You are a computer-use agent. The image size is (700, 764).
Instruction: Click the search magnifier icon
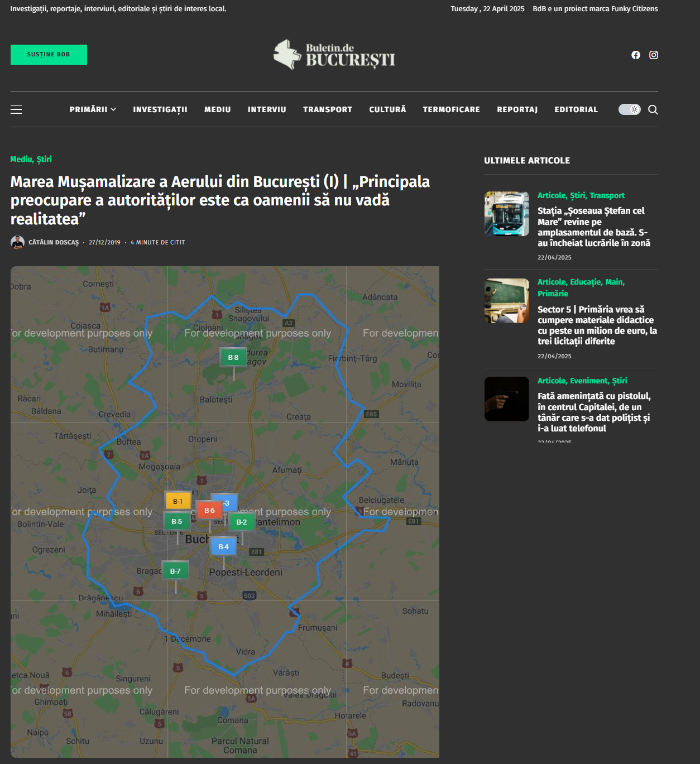coord(653,109)
